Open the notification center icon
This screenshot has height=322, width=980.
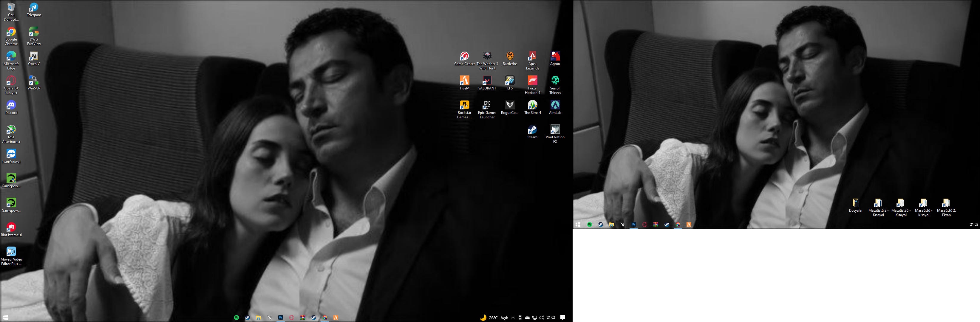(563, 318)
